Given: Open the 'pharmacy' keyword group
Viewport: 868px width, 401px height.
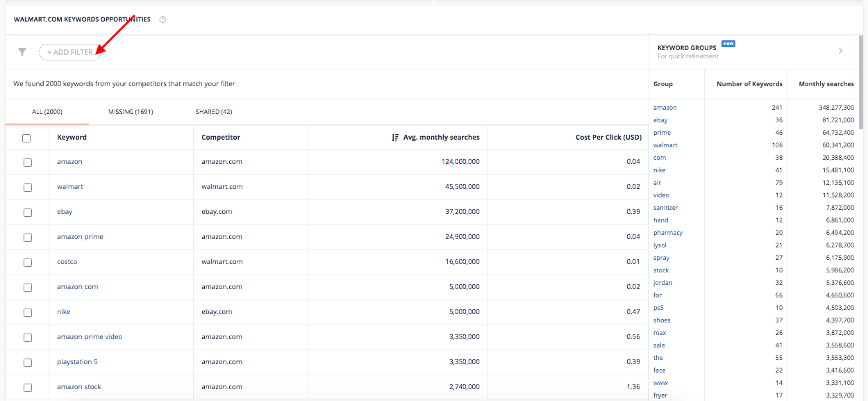Looking at the screenshot, I should tap(668, 233).
